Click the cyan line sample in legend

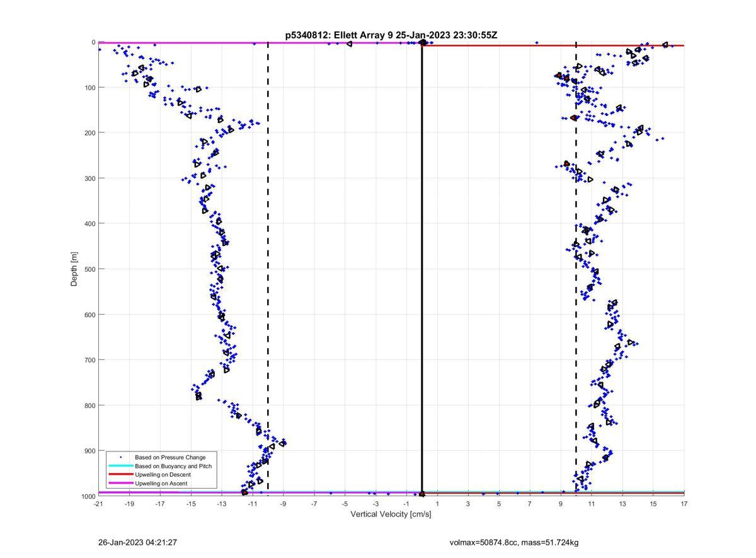120,466
